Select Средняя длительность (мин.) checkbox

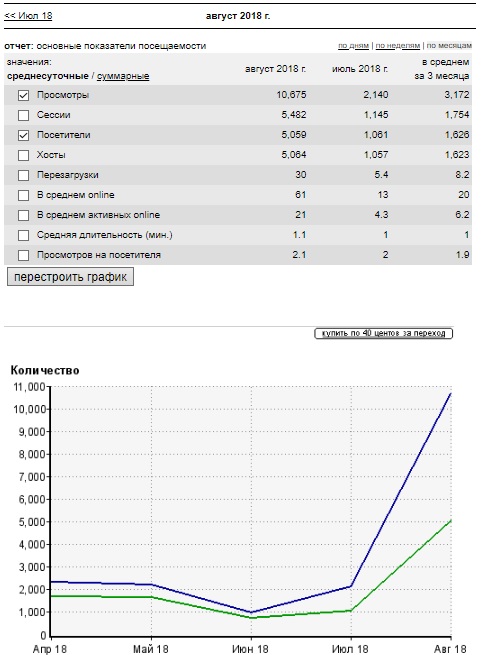(23, 235)
